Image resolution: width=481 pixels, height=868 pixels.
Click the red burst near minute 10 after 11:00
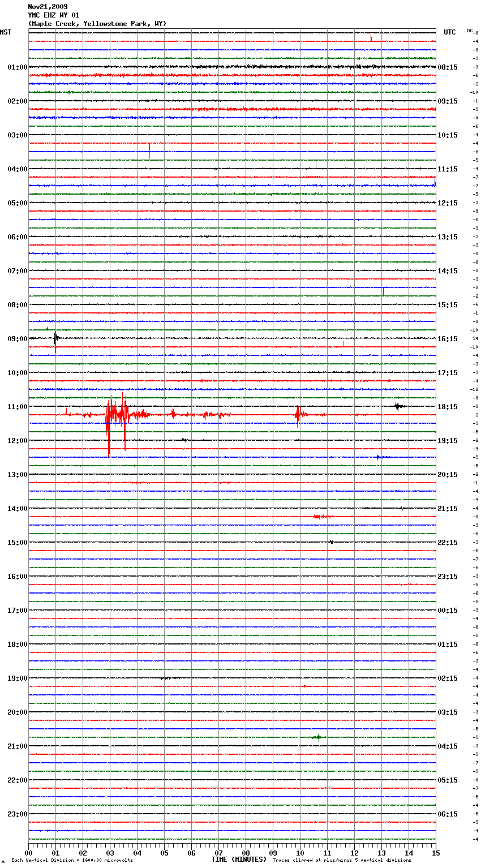(x=299, y=415)
